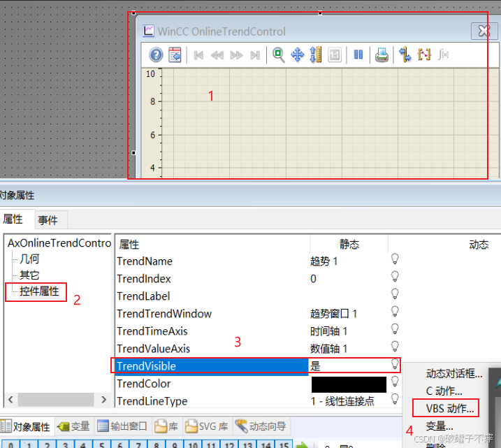501x448 pixels.
Task: Click the TrendVisible dynamic light bulb
Action: tap(395, 364)
